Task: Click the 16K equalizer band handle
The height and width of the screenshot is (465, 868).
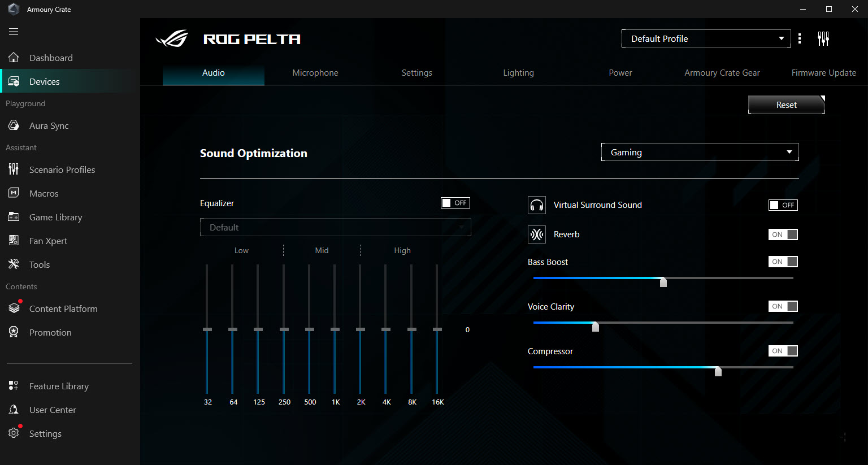Action: pos(437,329)
